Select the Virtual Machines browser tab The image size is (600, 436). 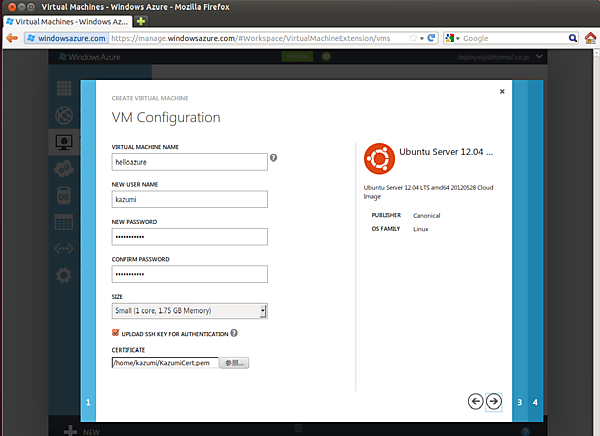pos(68,21)
